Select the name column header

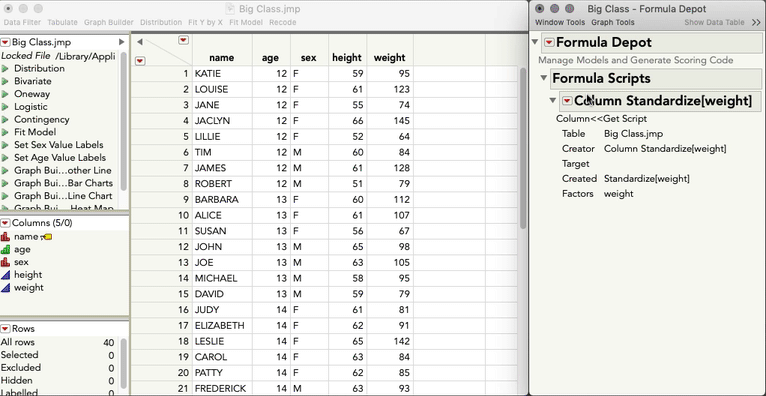point(222,58)
